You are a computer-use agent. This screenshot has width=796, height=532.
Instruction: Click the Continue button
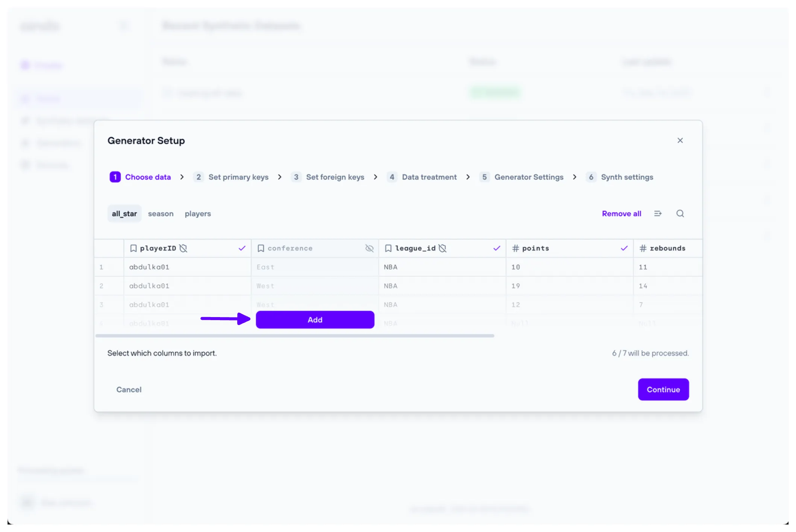click(663, 390)
